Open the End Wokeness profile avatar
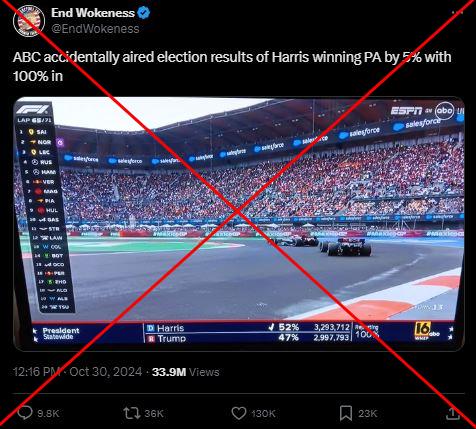Image resolution: width=476 pixels, height=429 pixels. (29, 20)
